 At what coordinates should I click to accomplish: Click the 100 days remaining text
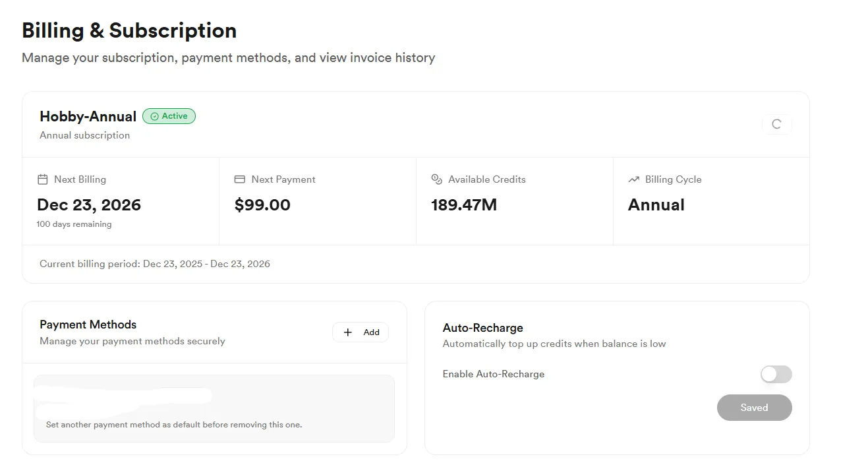pyautogui.click(x=74, y=224)
